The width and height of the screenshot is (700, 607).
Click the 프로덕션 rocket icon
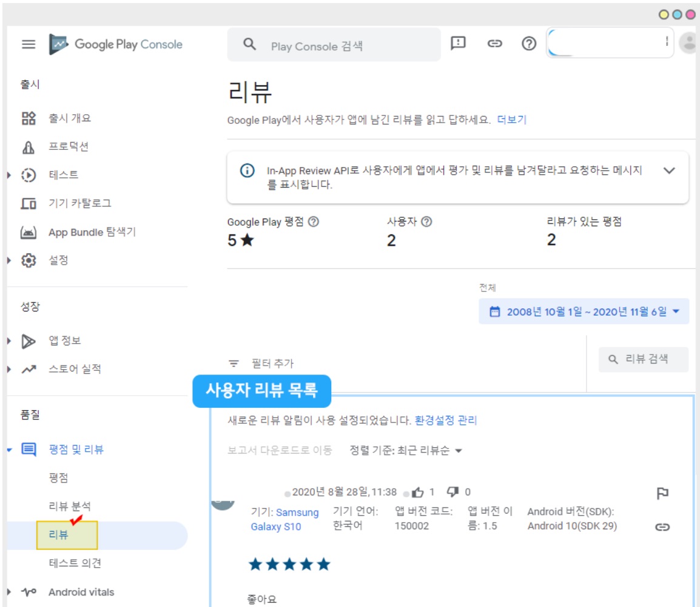pyautogui.click(x=29, y=147)
